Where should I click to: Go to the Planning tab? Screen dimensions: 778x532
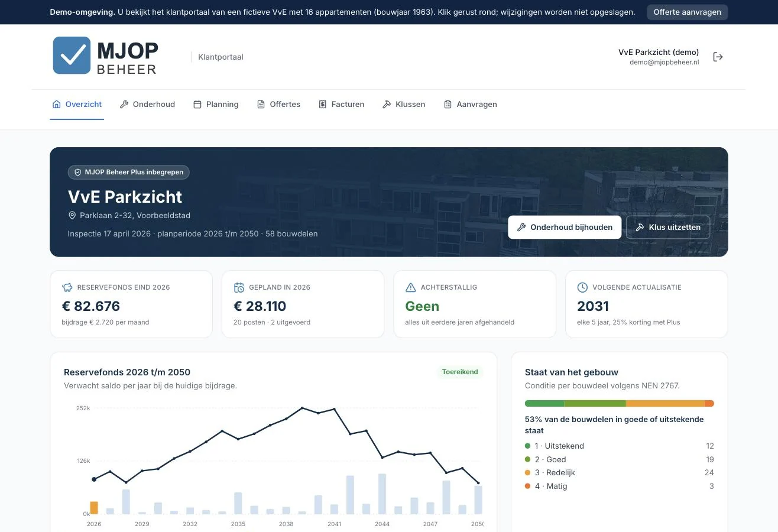coord(216,105)
